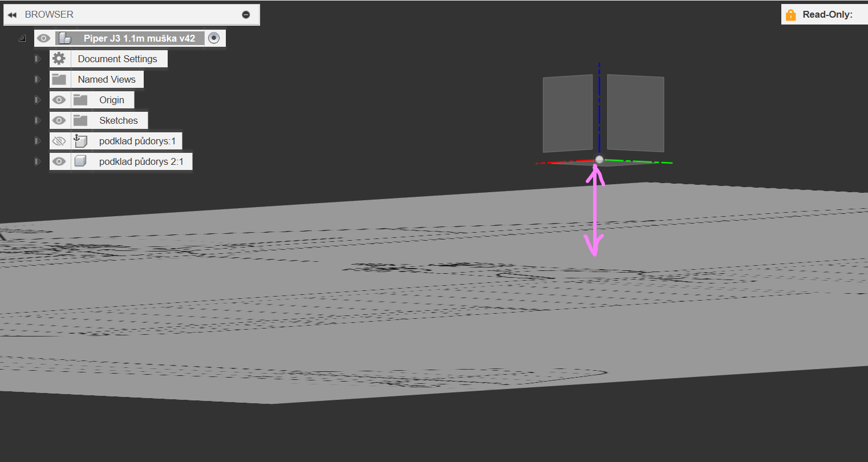
Task: Click the green Y axis line
Action: [639, 161]
